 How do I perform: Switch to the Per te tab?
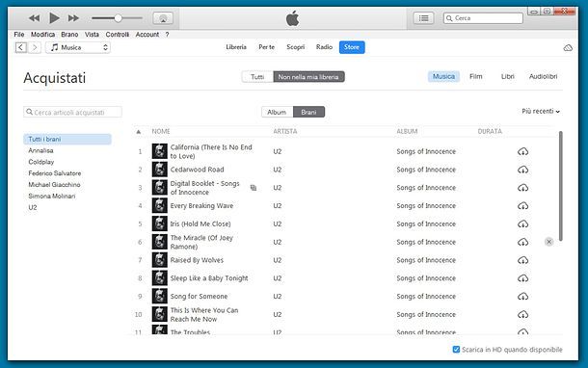click(267, 47)
